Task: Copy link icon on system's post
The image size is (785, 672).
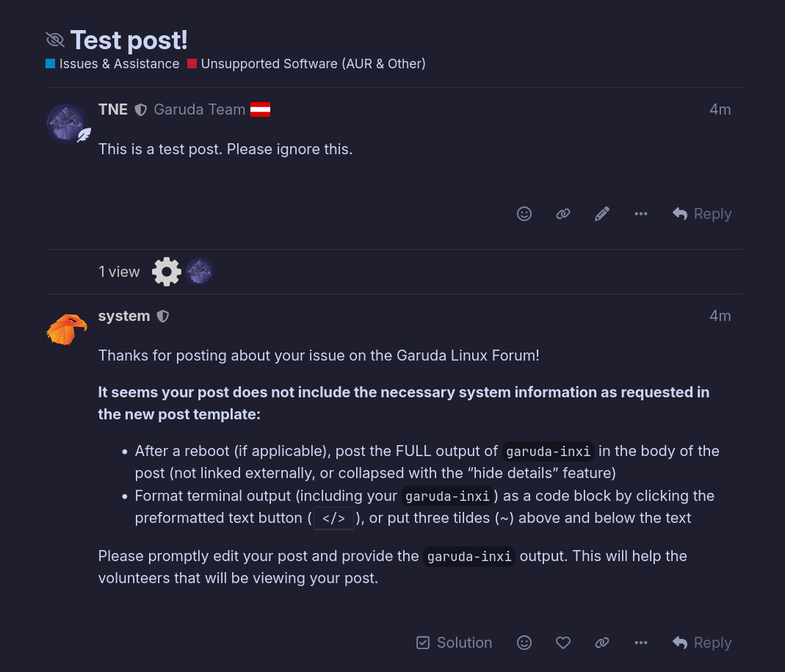Action: coord(602,643)
